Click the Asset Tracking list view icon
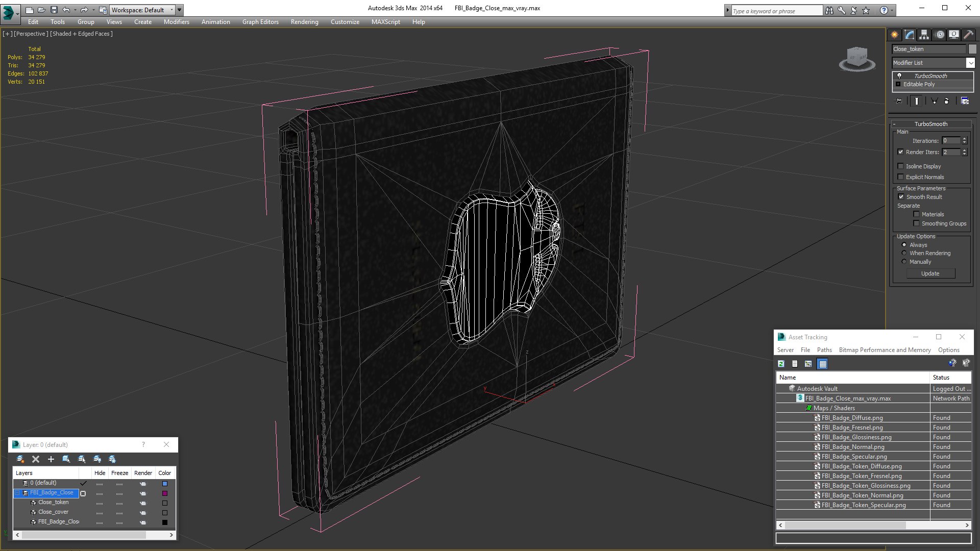980x551 pixels. [x=794, y=363]
